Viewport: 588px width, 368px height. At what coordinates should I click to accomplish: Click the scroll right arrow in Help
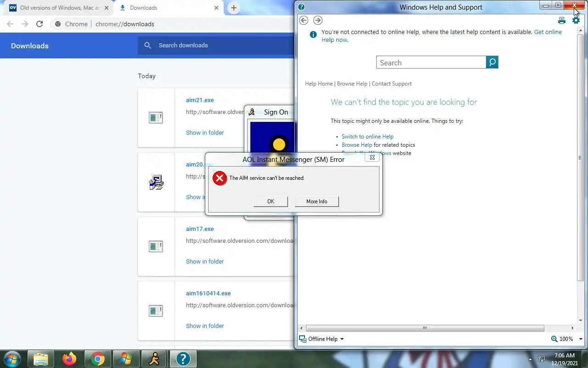[x=572, y=328]
